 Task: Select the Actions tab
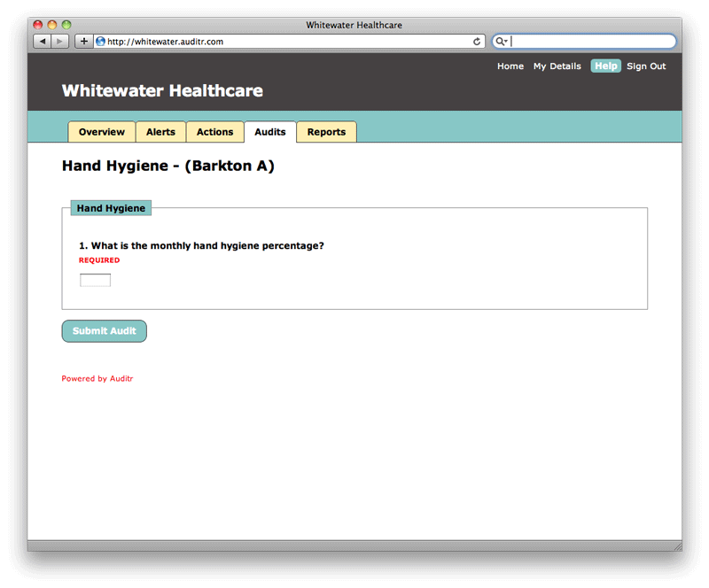point(214,132)
